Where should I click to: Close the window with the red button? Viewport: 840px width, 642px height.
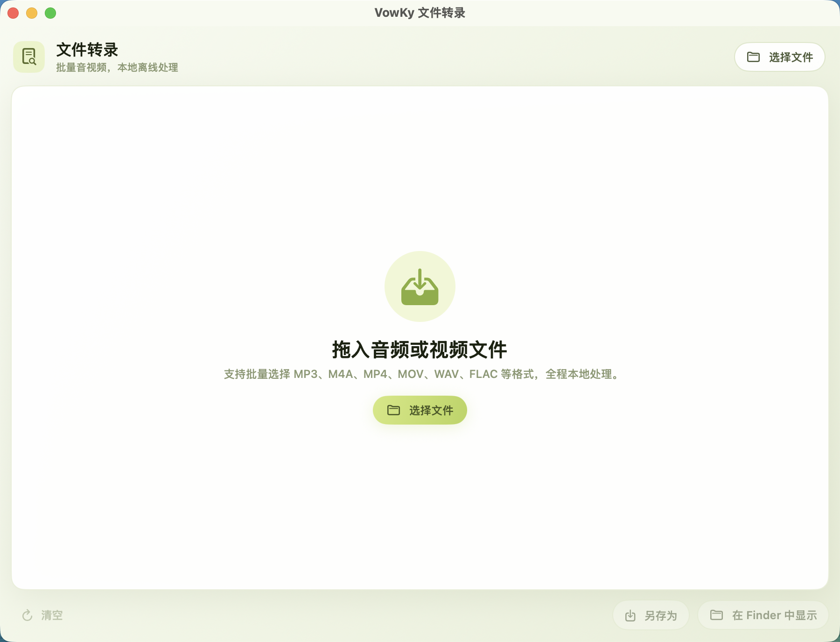[13, 13]
